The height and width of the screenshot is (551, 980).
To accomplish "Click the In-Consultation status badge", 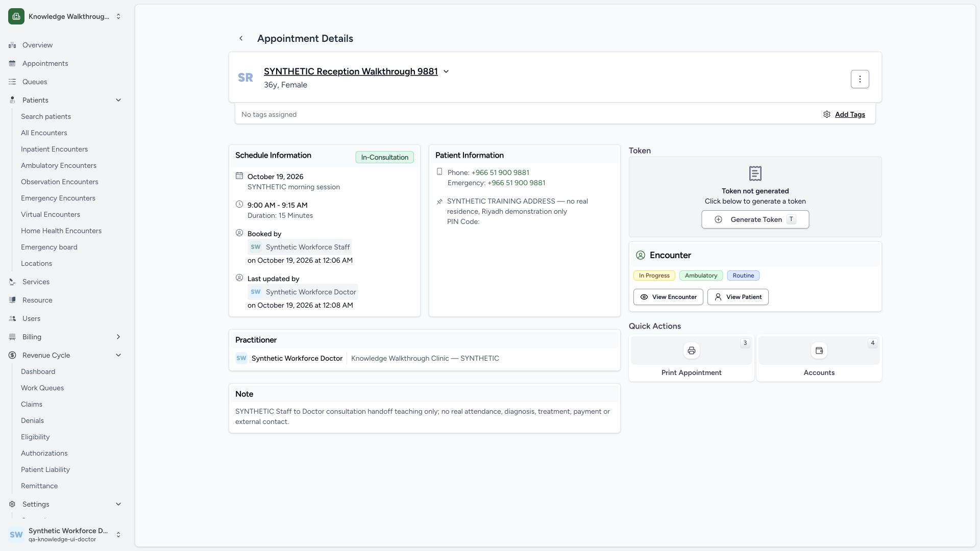I will [384, 157].
